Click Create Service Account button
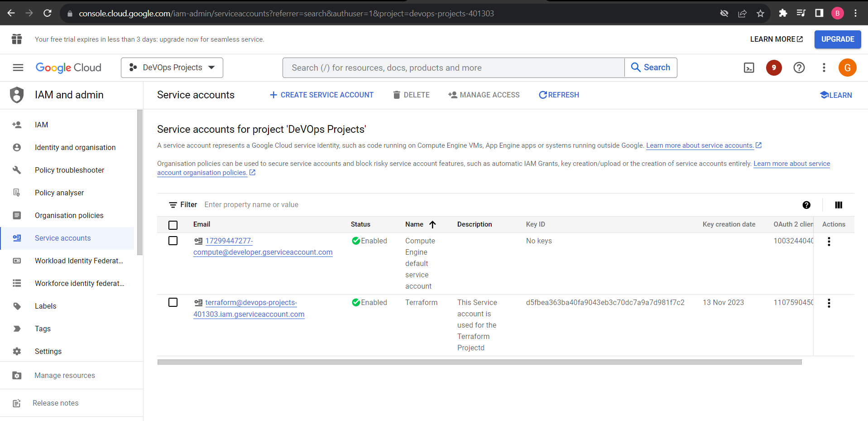The image size is (868, 421). pos(321,95)
